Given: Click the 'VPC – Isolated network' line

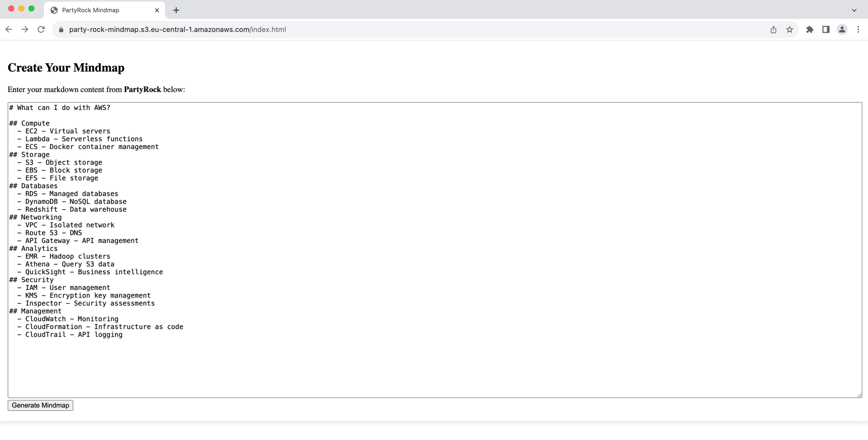Looking at the screenshot, I should point(66,225).
